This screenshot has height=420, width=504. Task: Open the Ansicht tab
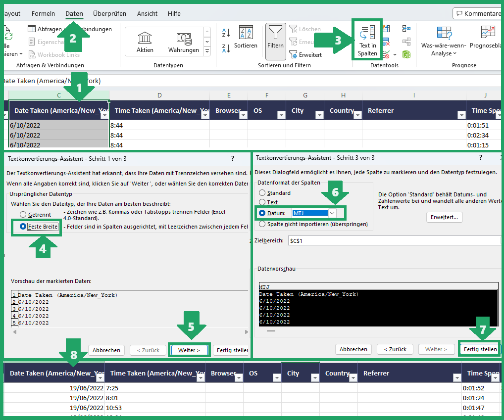[147, 13]
